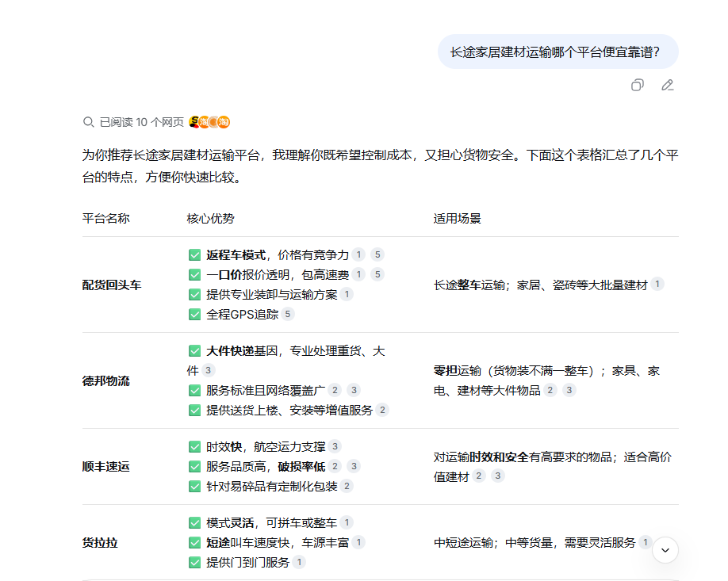
Task: Edit the user question message
Action: 668,85
